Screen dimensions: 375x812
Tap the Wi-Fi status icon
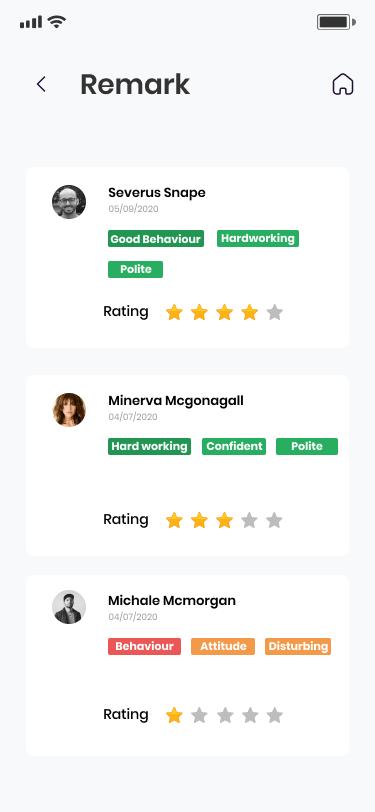[x=56, y=22]
